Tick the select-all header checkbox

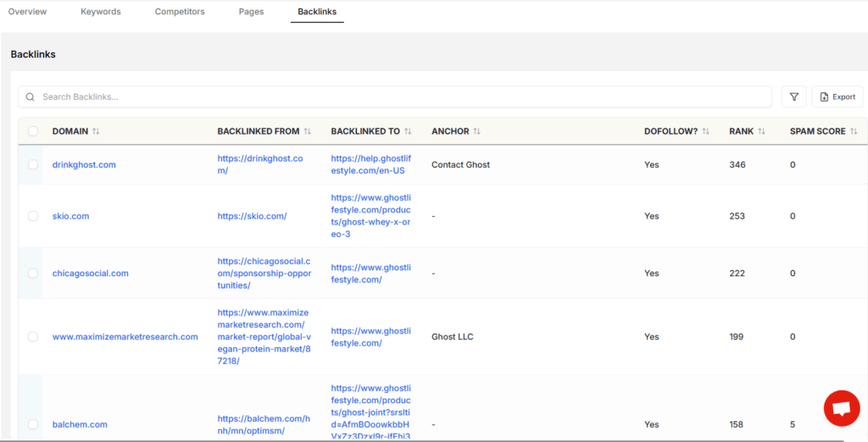coord(33,131)
